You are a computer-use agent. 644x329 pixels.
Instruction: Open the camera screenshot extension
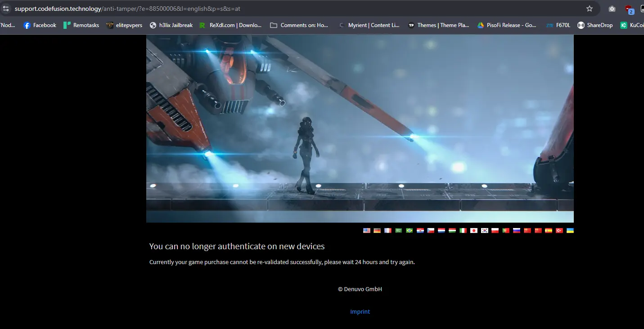pos(612,9)
